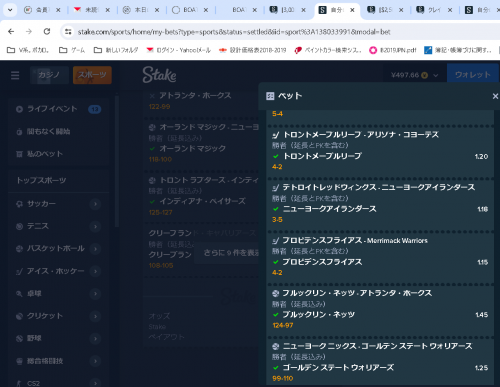Go back in the browser
Viewport: 500px width, 387px height.
tap(11, 32)
